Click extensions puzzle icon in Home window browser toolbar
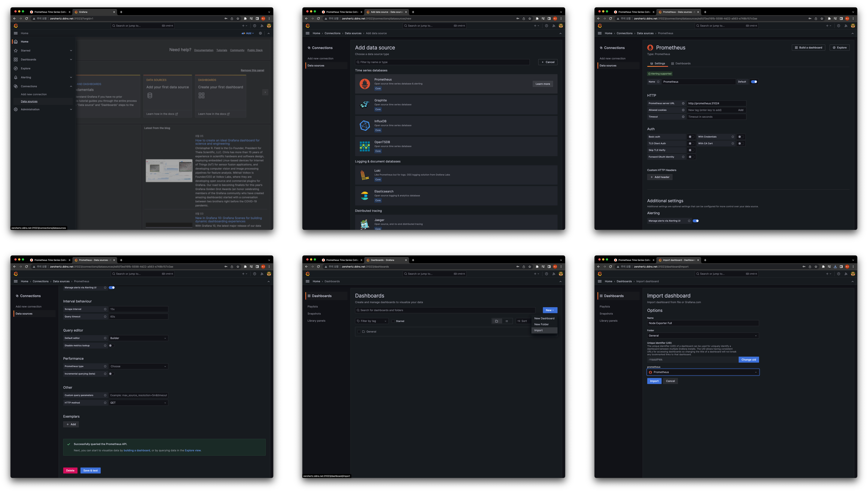 point(245,19)
